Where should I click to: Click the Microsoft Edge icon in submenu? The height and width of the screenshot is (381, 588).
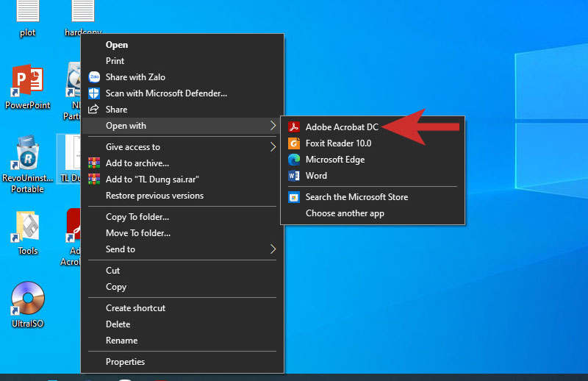click(x=294, y=160)
